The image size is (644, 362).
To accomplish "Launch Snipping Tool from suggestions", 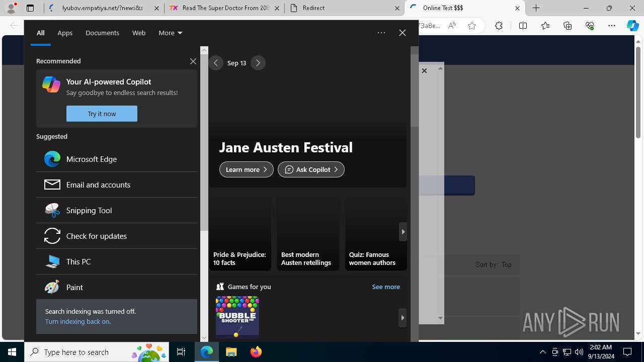I will 117,210.
